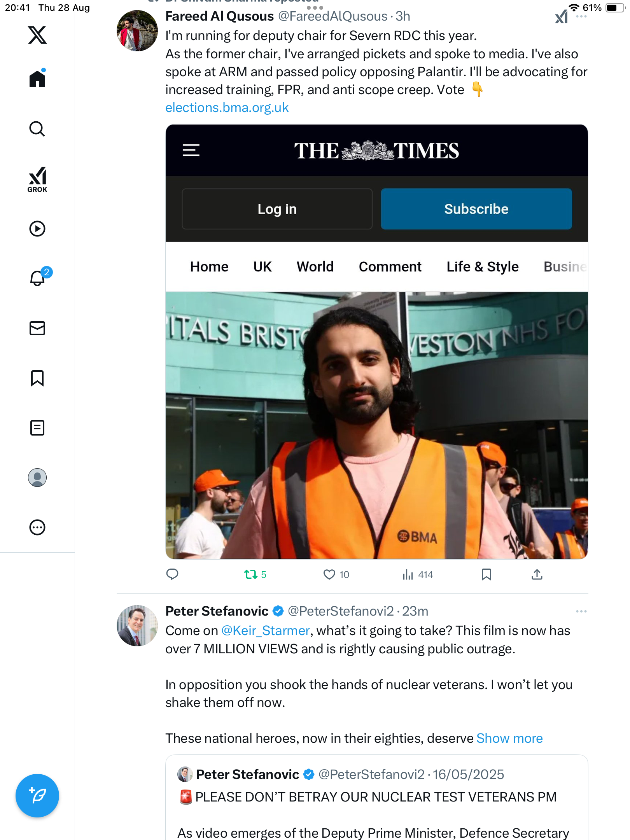The height and width of the screenshot is (840, 630).
Task: Open the search magnifier in sidebar
Action: click(x=37, y=129)
